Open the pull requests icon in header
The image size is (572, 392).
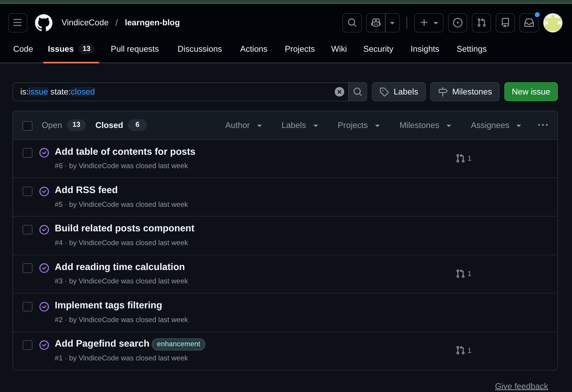[481, 23]
